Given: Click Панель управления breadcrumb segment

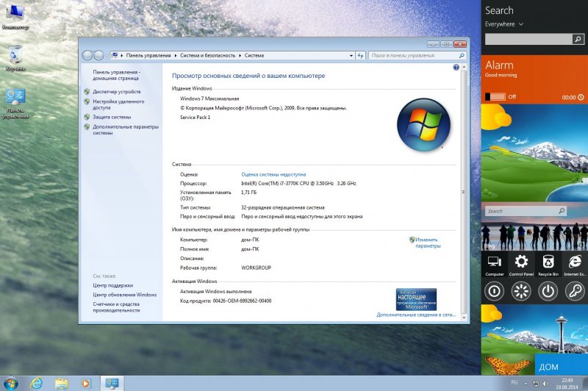Looking at the screenshot, I should tap(148, 55).
